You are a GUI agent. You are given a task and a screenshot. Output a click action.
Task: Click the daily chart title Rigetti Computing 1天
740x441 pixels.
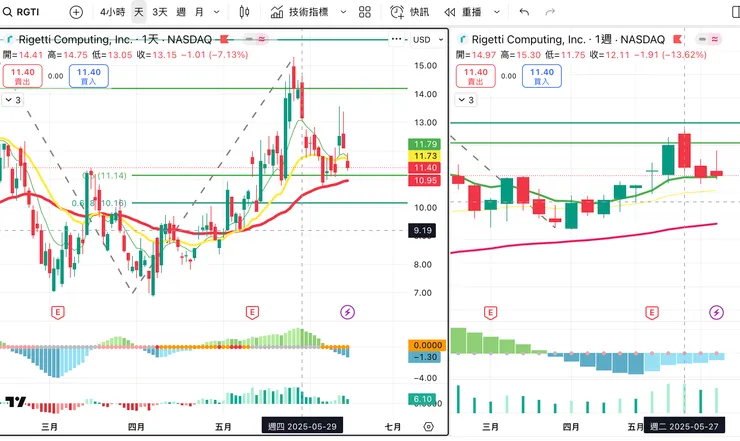point(115,39)
